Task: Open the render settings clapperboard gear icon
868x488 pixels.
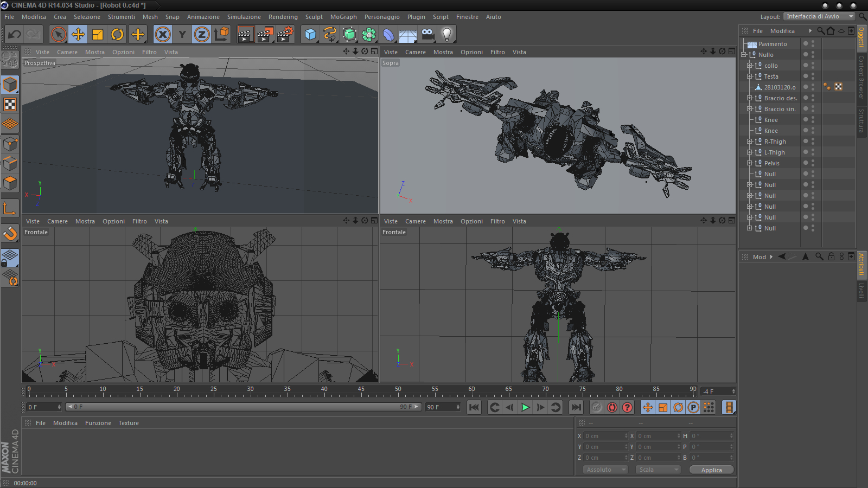Action: coord(285,35)
